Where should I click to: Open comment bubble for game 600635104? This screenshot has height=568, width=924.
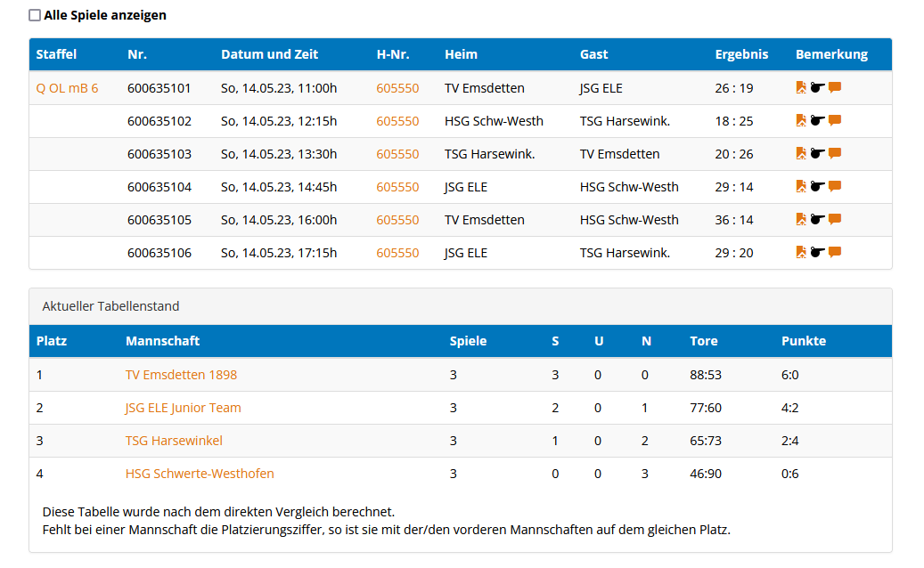coord(835,186)
